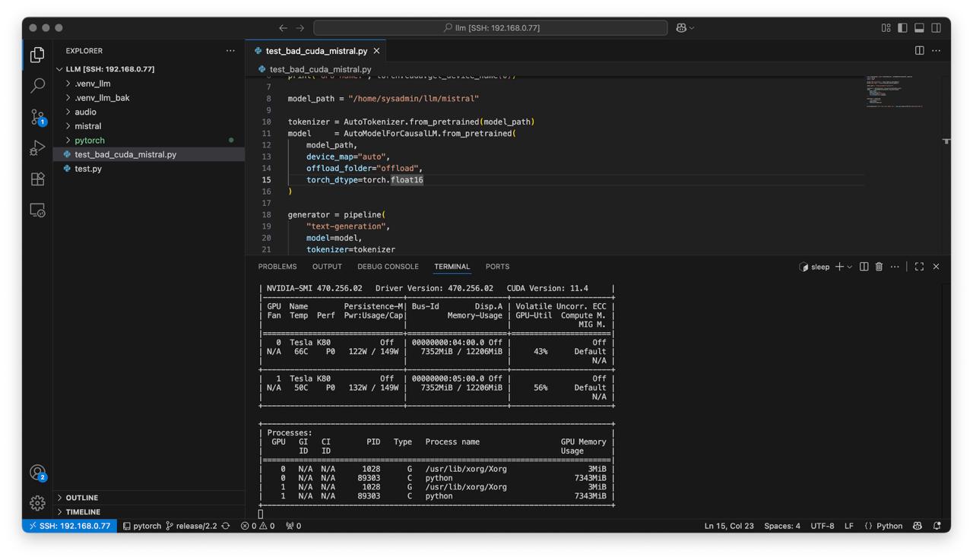
Task: Open launch profile dropdown next to plus
Action: [x=850, y=267]
